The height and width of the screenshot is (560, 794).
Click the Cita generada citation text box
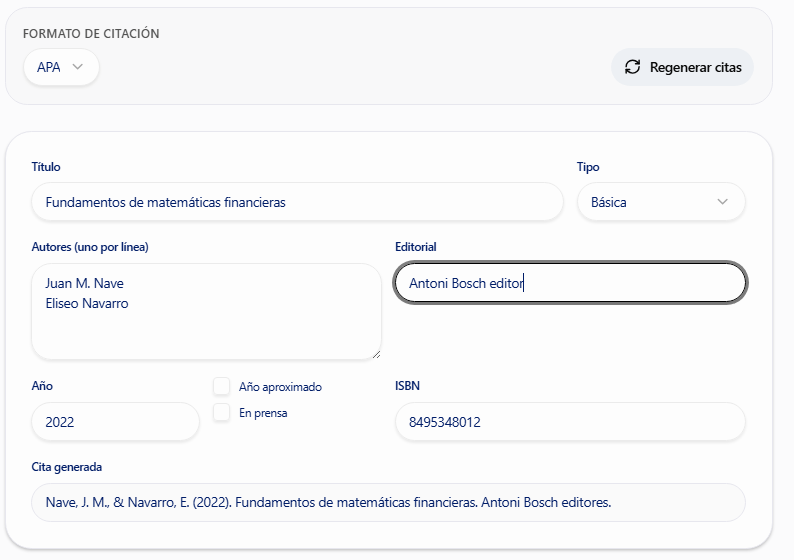coord(388,502)
